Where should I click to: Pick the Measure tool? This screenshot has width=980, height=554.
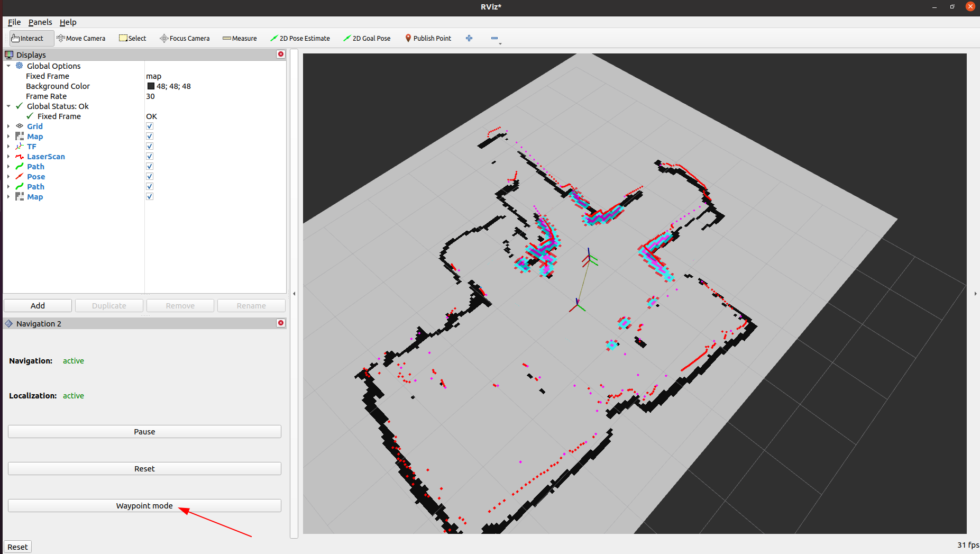point(240,39)
